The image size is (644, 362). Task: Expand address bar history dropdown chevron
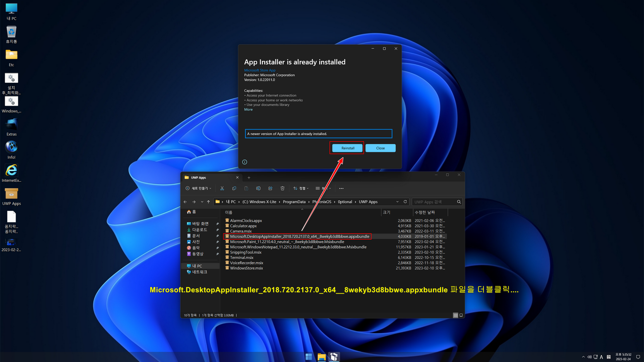[x=397, y=202]
